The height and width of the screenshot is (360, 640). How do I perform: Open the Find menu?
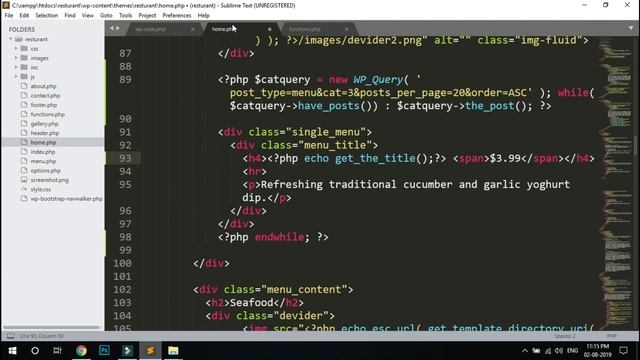tap(70, 16)
